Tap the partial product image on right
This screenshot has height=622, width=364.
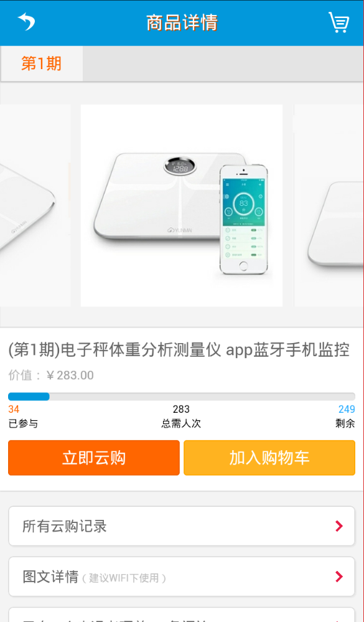pos(329,205)
